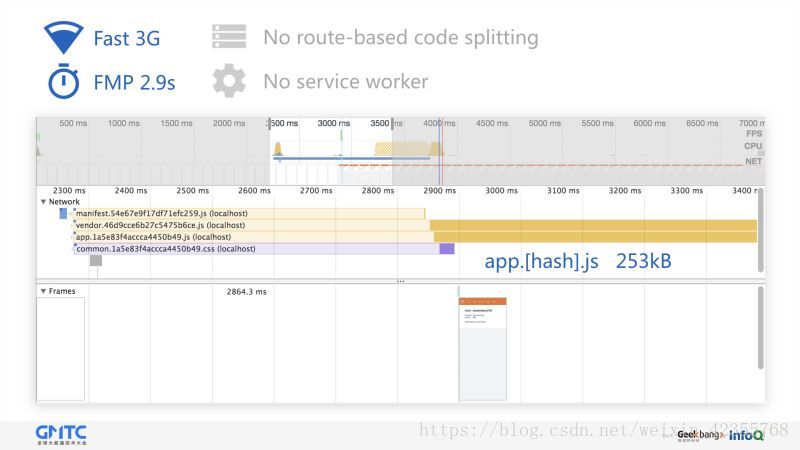Screen dimensions: 800x450
Task: Click the 3000 ms detail ruler mark
Action: point(502,190)
